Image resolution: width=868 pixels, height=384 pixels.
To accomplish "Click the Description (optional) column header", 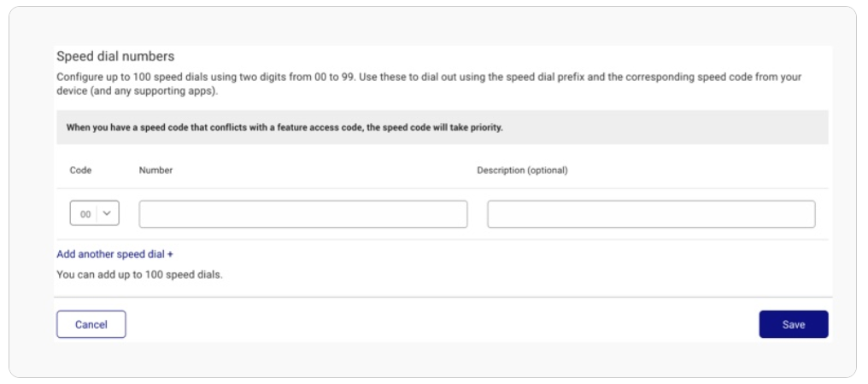I will tap(522, 171).
